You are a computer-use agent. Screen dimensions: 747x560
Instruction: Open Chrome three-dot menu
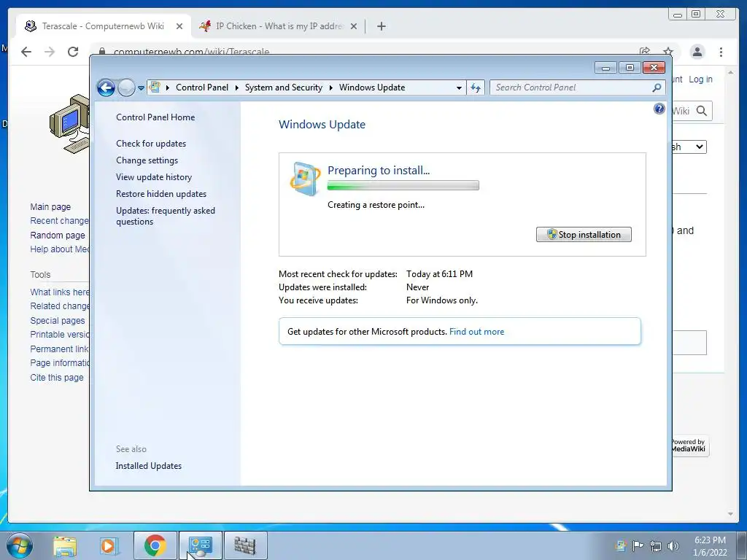[721, 52]
